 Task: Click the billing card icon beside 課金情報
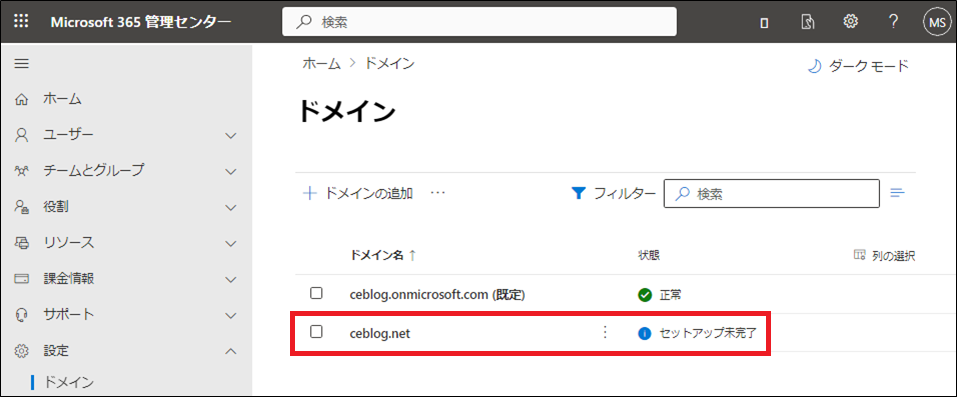coord(21,279)
